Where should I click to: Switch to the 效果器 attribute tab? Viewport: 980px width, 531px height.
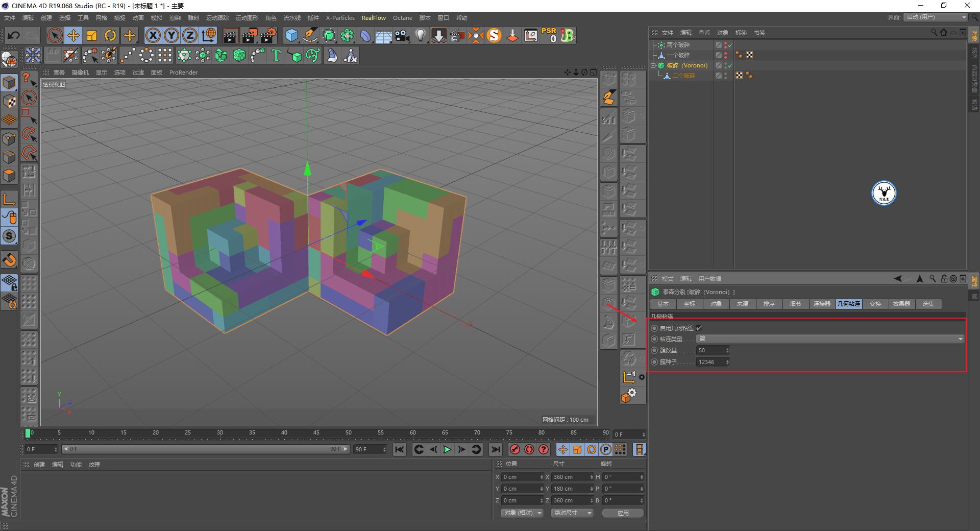point(902,304)
